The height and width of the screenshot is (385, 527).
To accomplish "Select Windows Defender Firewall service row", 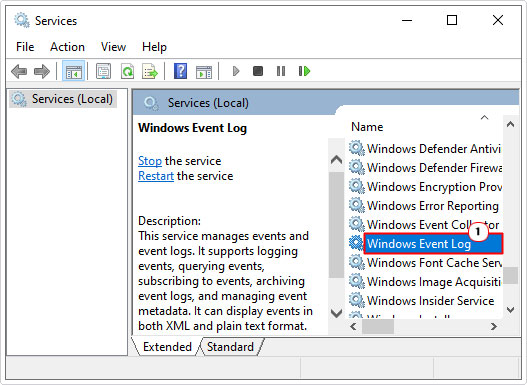I will [x=424, y=167].
